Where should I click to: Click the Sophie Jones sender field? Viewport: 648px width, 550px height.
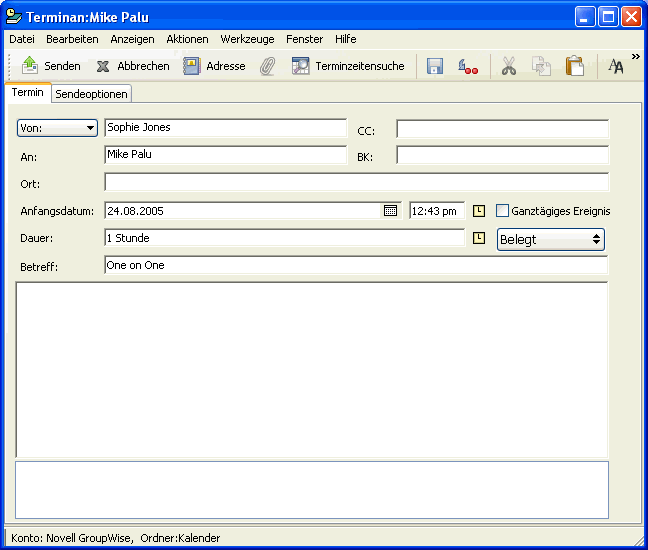[x=226, y=128]
